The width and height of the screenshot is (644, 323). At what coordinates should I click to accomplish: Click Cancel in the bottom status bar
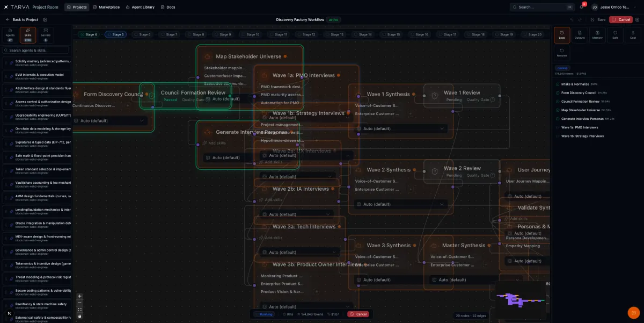coord(358,314)
